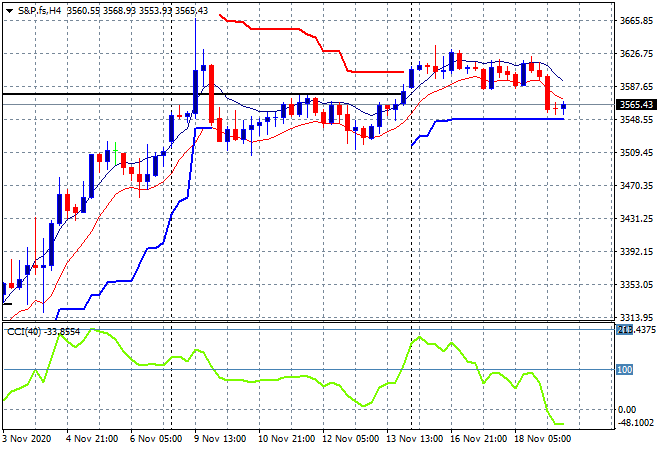Click the 12 Nov 05:00 time label
660x450 pixels.
(x=351, y=439)
